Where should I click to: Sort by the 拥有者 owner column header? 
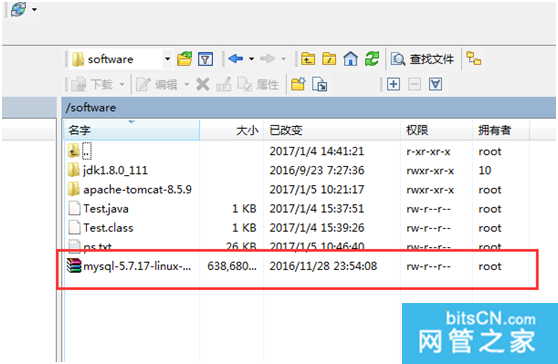(501, 130)
